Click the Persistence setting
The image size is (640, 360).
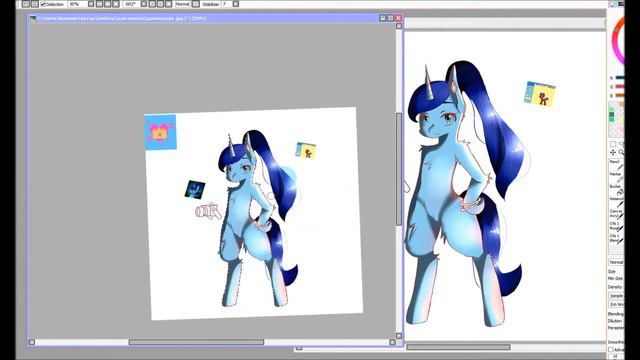[616, 328]
